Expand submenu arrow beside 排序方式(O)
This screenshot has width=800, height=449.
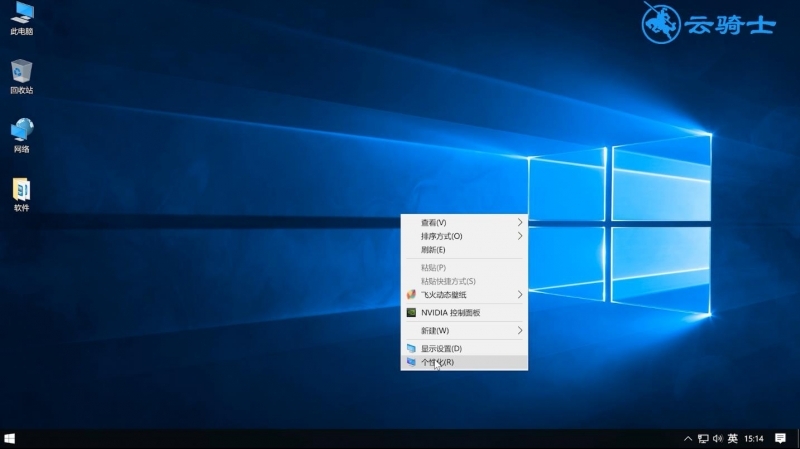coord(519,236)
